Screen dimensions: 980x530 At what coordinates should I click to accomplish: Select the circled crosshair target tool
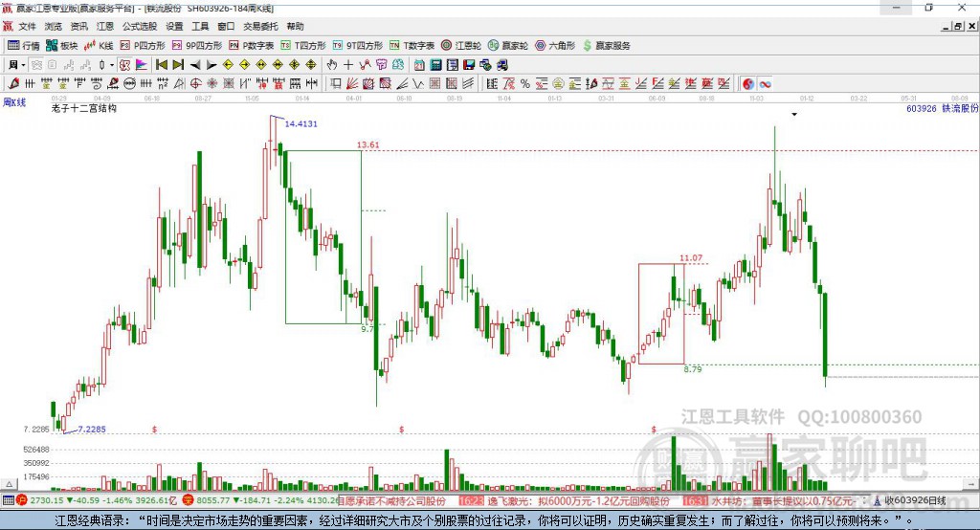tap(195, 84)
